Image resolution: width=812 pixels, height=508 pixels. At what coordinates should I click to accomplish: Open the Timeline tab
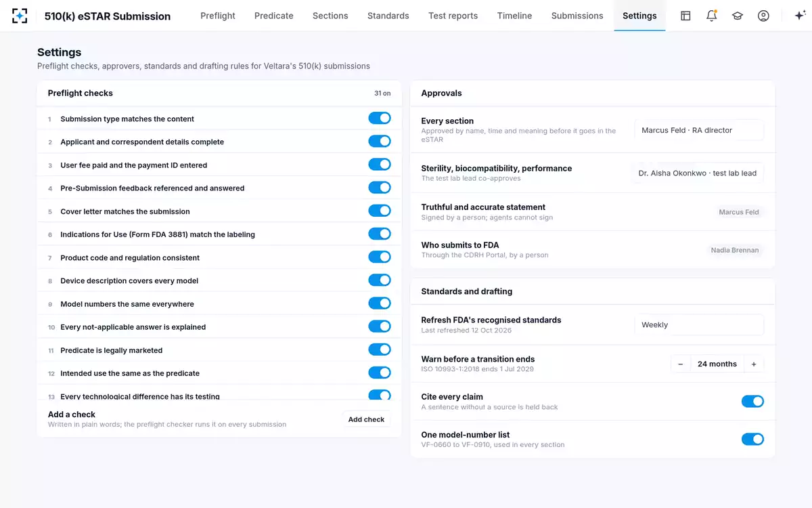click(514, 16)
